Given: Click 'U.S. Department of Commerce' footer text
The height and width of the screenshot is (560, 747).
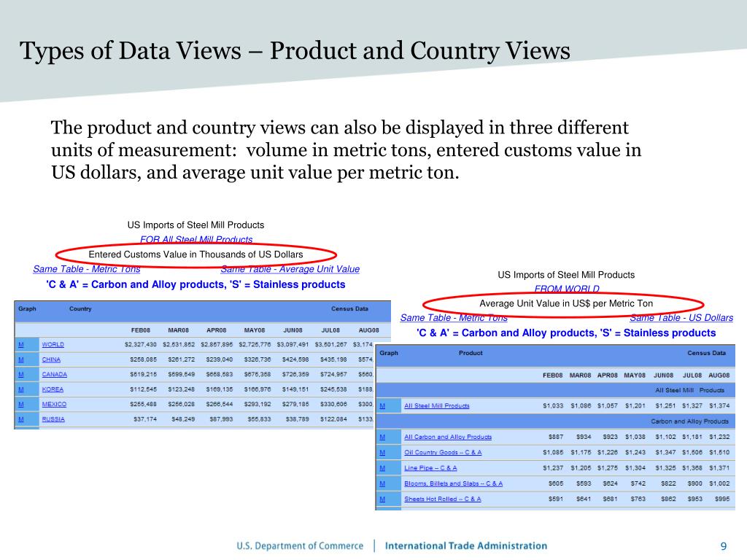Looking at the screenshot, I should 300,545.
